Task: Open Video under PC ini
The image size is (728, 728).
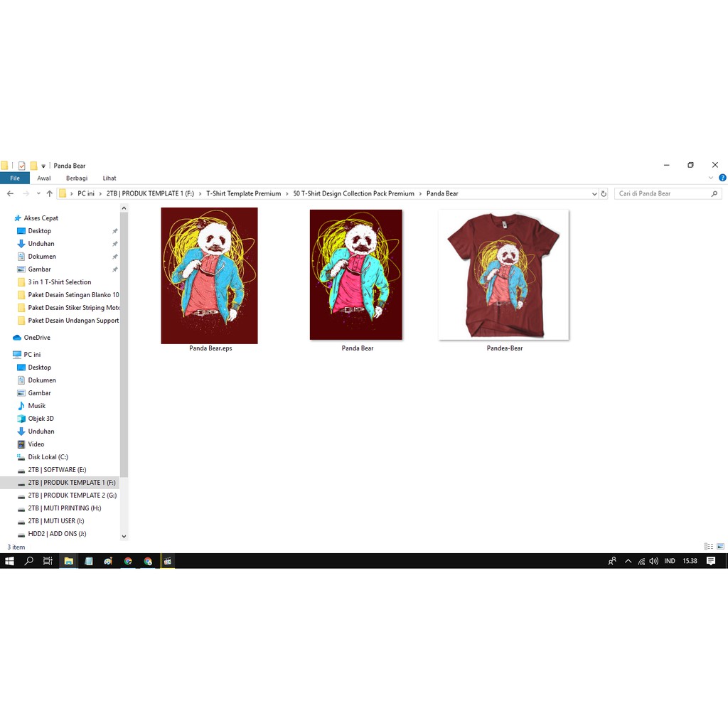Action: coord(36,444)
